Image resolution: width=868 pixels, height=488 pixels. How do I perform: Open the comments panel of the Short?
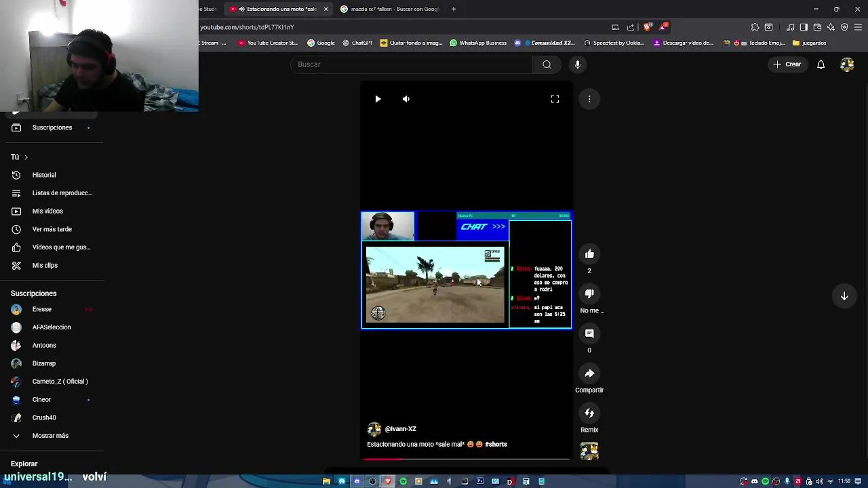589,333
